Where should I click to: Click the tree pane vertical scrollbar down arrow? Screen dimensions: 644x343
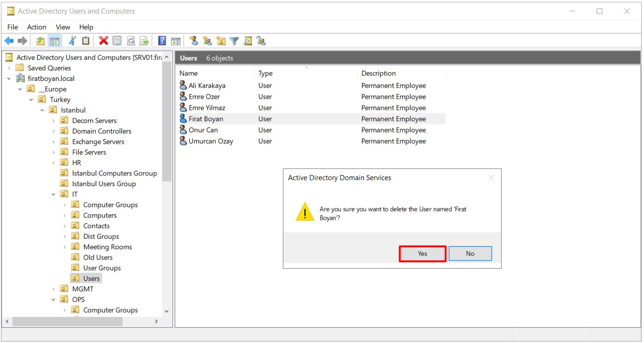click(167, 311)
